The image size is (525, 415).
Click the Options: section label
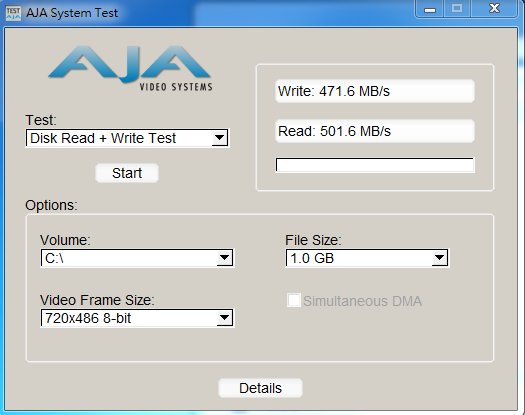click(x=51, y=205)
